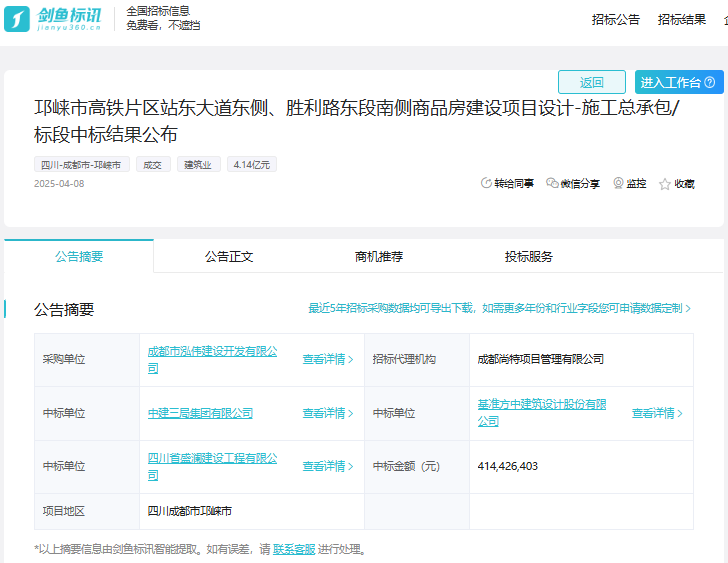The height and width of the screenshot is (563, 728).
Task: Click the 微信分享 WeChat icon
Action: (x=552, y=183)
